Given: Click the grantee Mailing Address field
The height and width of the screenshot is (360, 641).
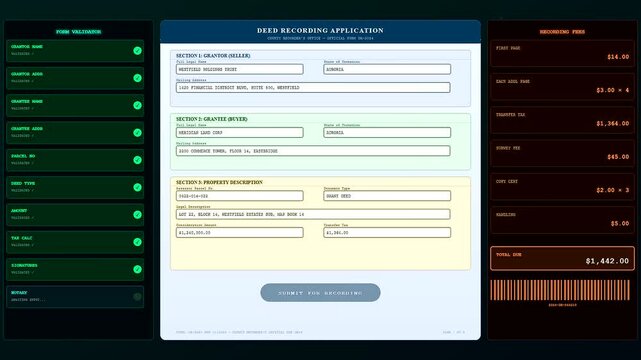Looking at the screenshot, I should [x=313, y=151].
